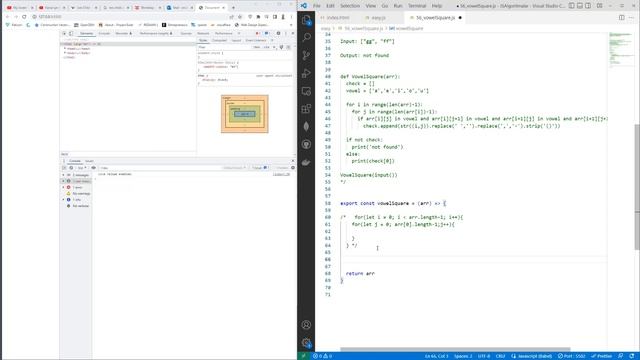Toggle the bottom panel layout icon

(580, 6)
